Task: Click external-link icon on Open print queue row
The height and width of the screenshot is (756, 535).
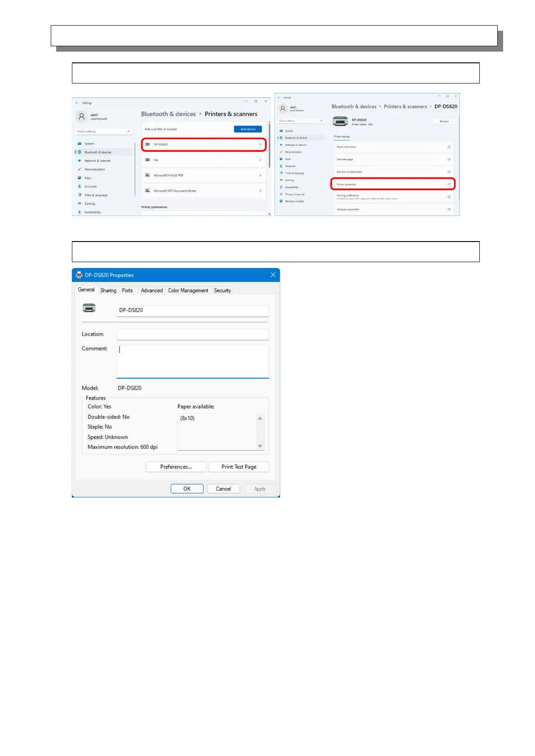Action: click(449, 147)
